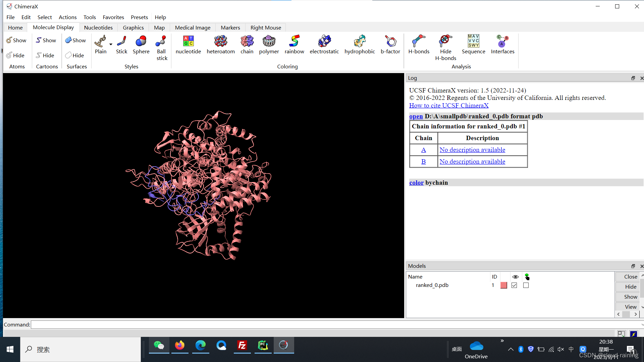The height and width of the screenshot is (362, 644).
Task: Open the command history dropdown arrow
Action: pyautogui.click(x=642, y=324)
